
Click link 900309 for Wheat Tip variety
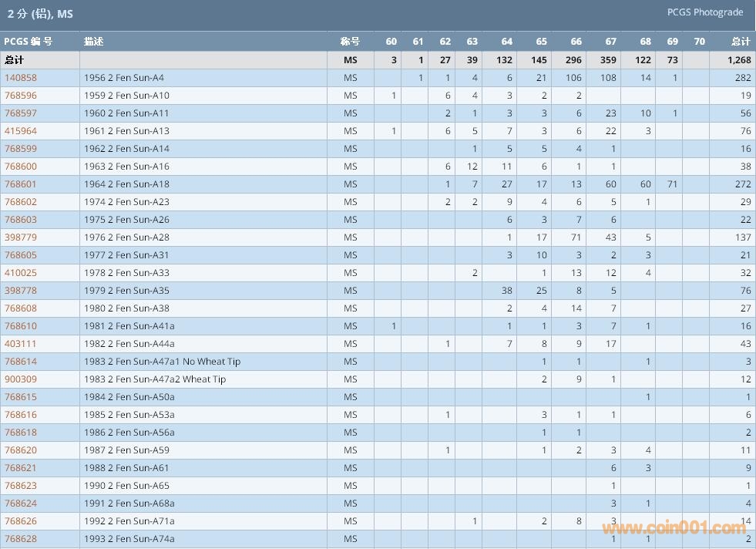pos(21,379)
